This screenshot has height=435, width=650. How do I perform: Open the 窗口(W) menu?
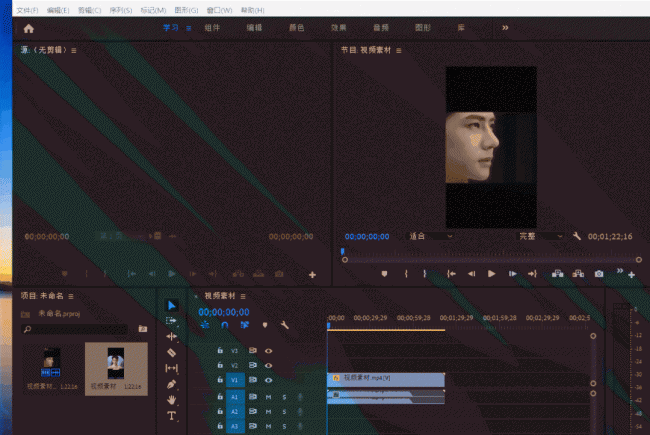[x=219, y=10]
